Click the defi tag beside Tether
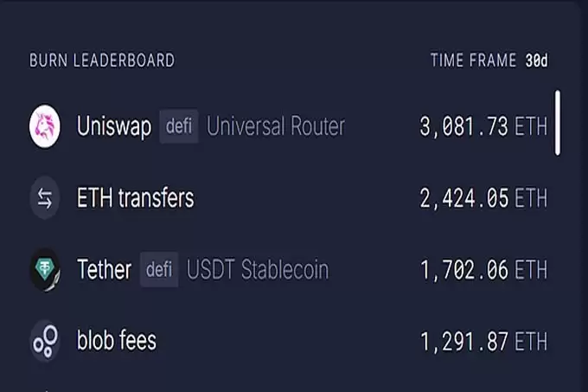 coord(159,269)
